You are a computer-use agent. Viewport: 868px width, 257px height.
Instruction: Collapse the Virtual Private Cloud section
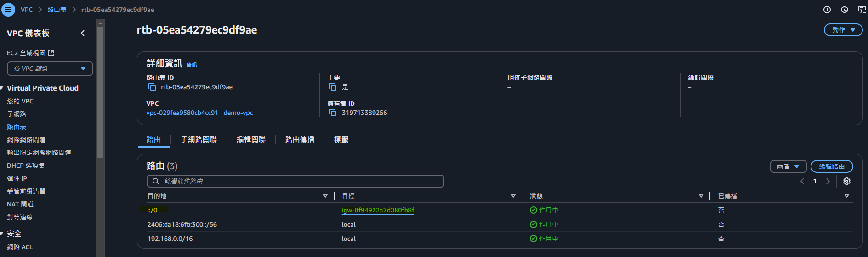[2, 88]
